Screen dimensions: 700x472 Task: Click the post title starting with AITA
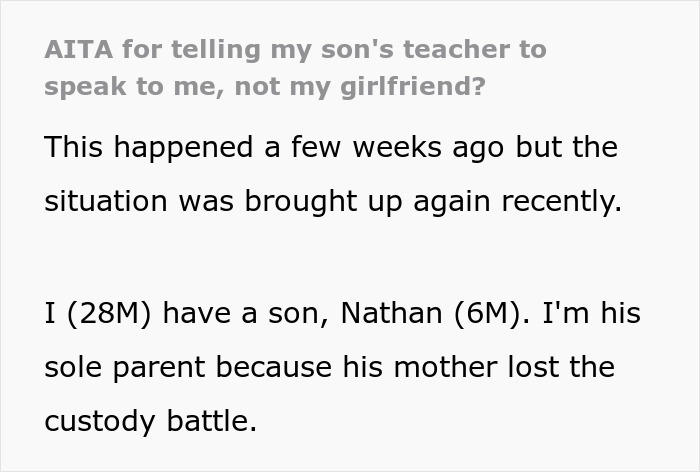[x=295, y=50]
